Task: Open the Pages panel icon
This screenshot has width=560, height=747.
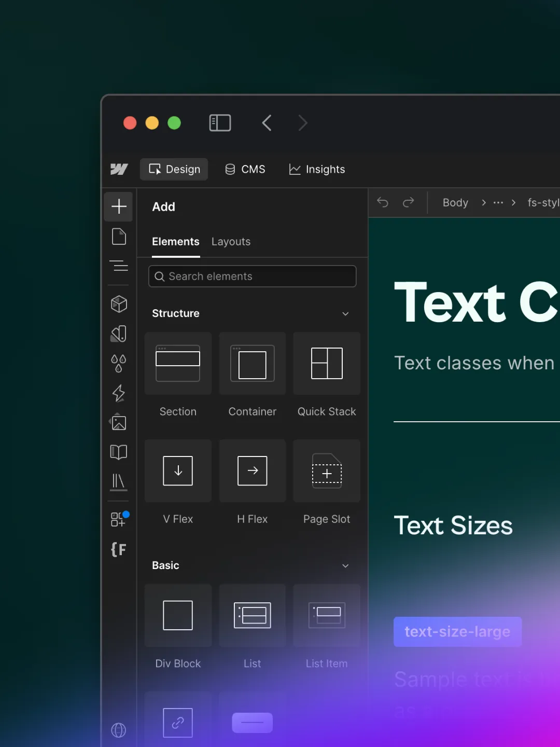Action: pos(119,237)
